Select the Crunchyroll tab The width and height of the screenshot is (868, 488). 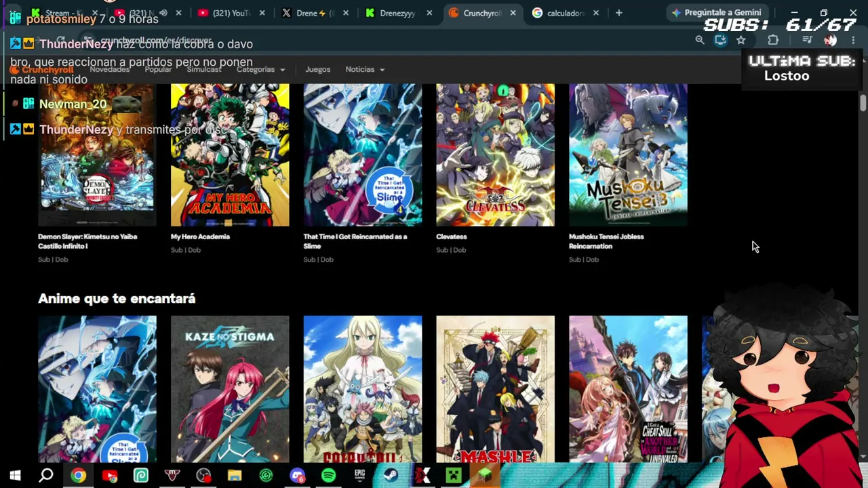point(481,13)
